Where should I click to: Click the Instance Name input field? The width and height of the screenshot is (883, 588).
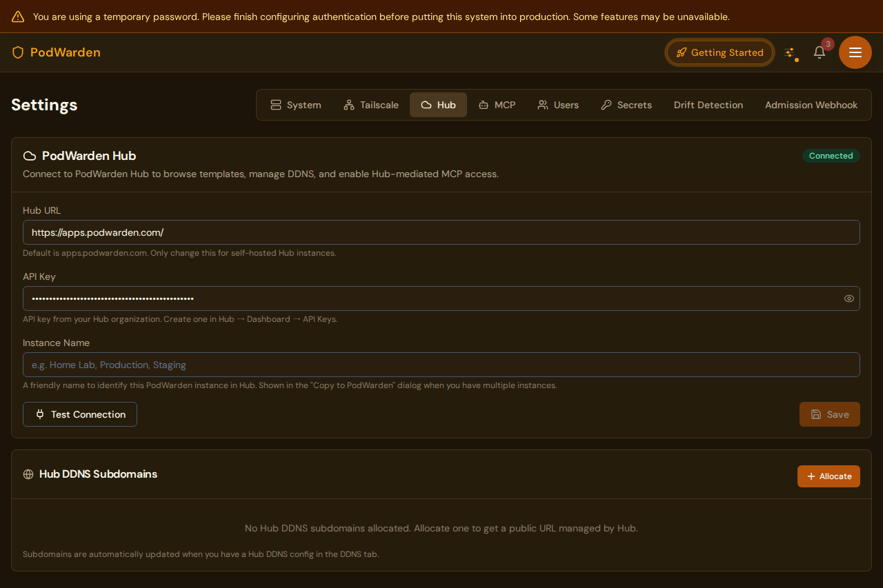click(x=441, y=364)
